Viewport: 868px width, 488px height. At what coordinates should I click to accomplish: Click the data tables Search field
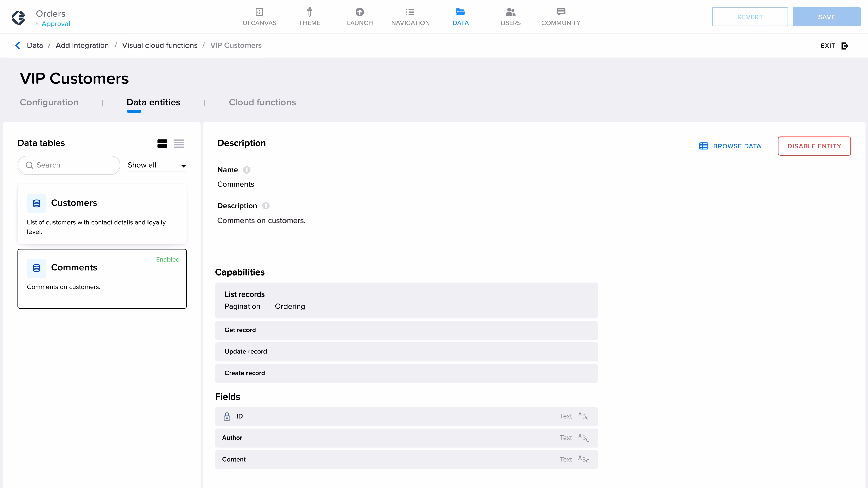tap(69, 165)
